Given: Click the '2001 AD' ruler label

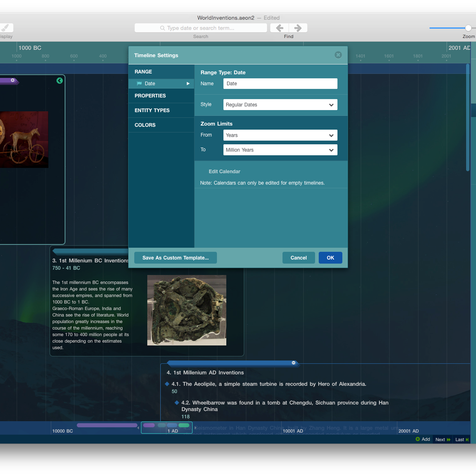Looking at the screenshot, I should (x=459, y=48).
